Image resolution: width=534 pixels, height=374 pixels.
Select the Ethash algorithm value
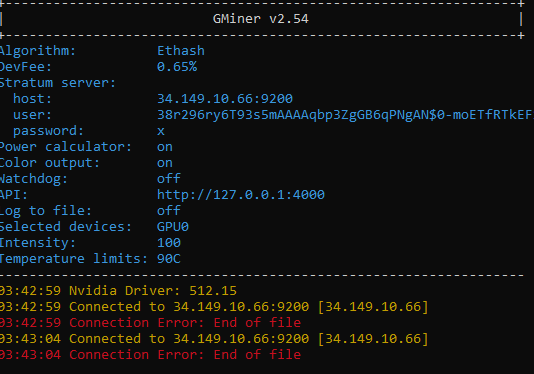[x=181, y=51]
